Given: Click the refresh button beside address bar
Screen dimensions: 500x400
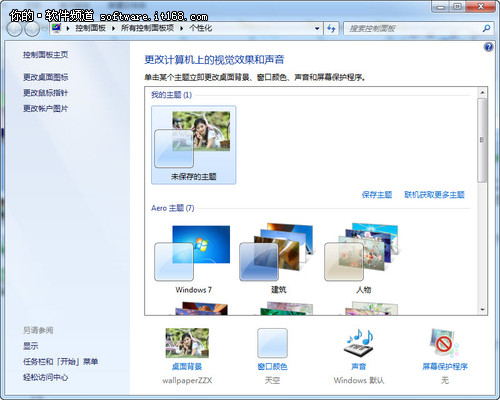Looking at the screenshot, I should [331, 29].
